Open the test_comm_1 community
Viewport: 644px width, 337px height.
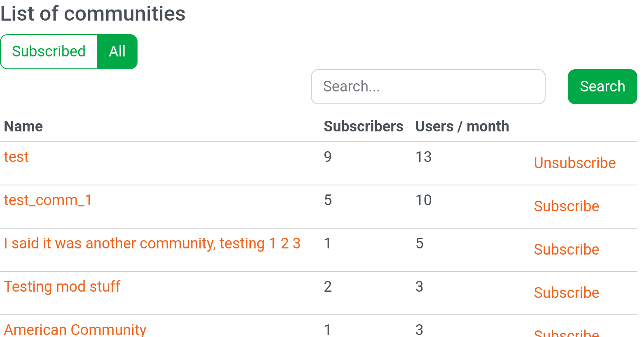coord(47,200)
